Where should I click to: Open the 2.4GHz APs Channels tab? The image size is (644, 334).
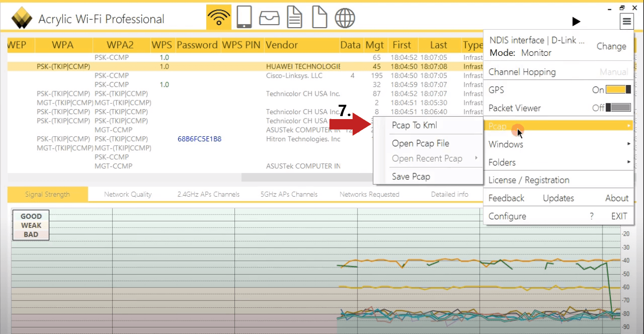click(208, 194)
